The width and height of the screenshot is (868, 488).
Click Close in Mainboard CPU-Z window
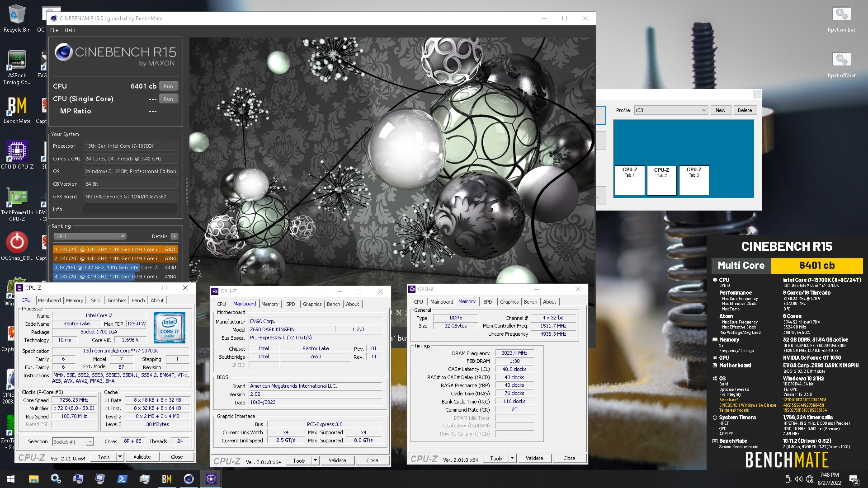(372, 460)
